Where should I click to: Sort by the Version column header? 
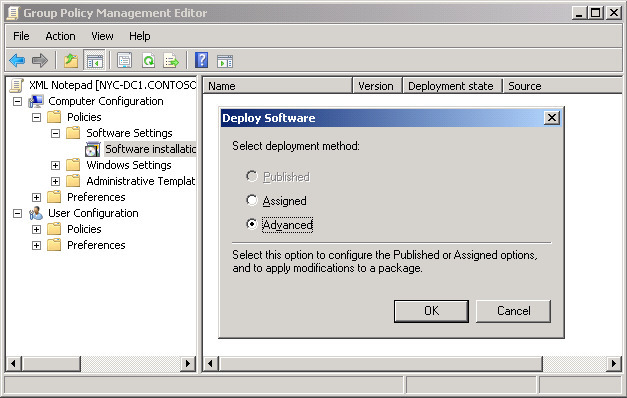[377, 86]
